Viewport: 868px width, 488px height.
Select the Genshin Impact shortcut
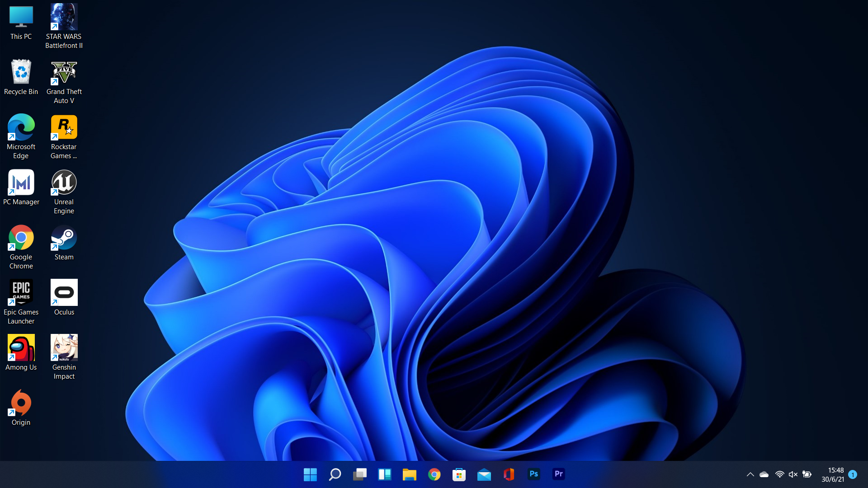[x=64, y=357]
